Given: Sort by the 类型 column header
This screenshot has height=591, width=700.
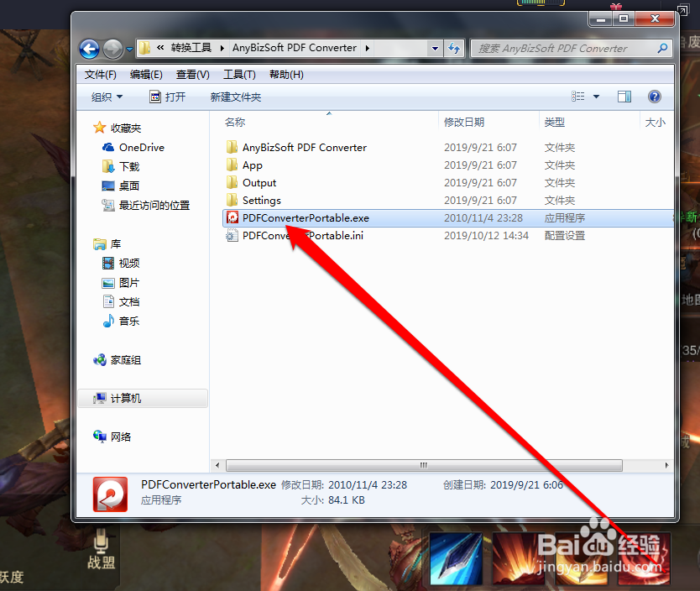Looking at the screenshot, I should click(555, 123).
